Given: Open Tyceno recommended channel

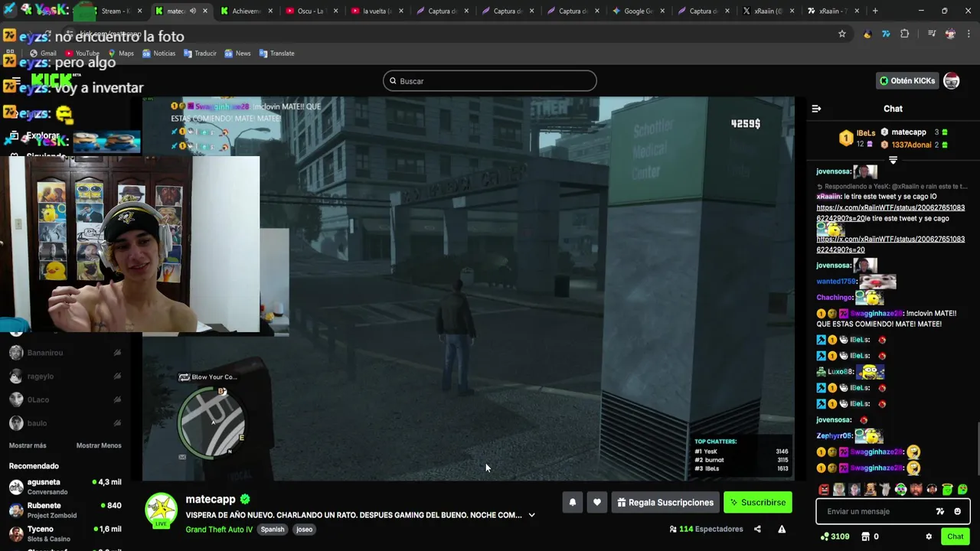Looking at the screenshot, I should point(65,533).
